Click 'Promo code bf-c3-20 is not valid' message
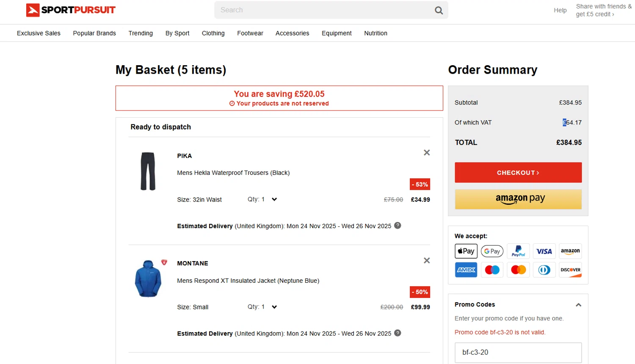The image size is (635, 364). [500, 332]
